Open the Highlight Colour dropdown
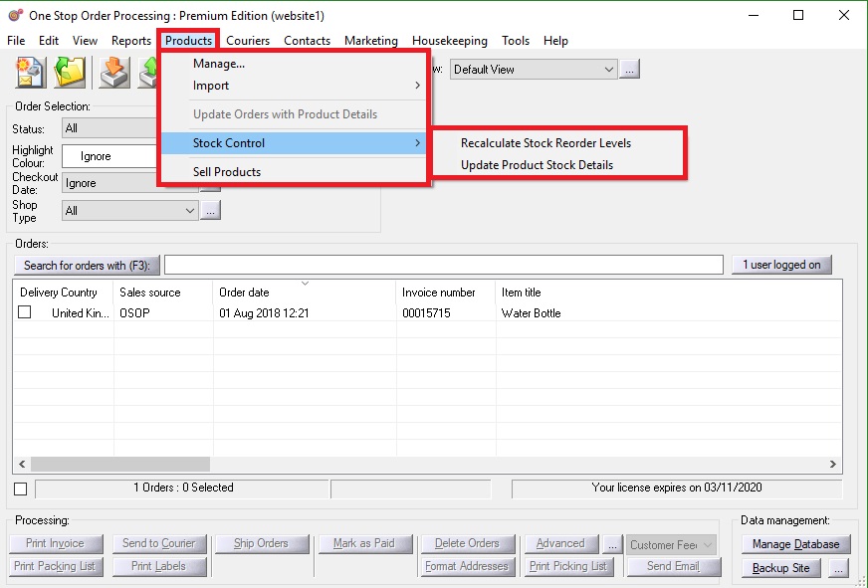Screen dimensions: 868x588 click(x=109, y=156)
